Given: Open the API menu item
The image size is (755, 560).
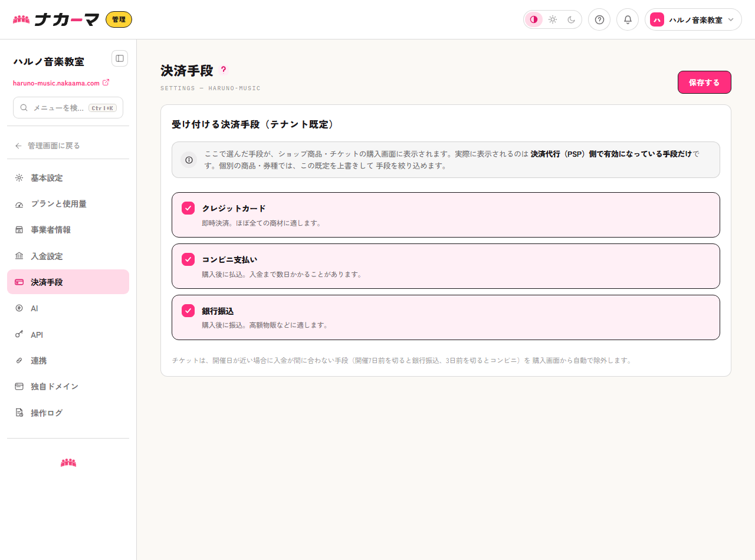Looking at the screenshot, I should click(68, 335).
